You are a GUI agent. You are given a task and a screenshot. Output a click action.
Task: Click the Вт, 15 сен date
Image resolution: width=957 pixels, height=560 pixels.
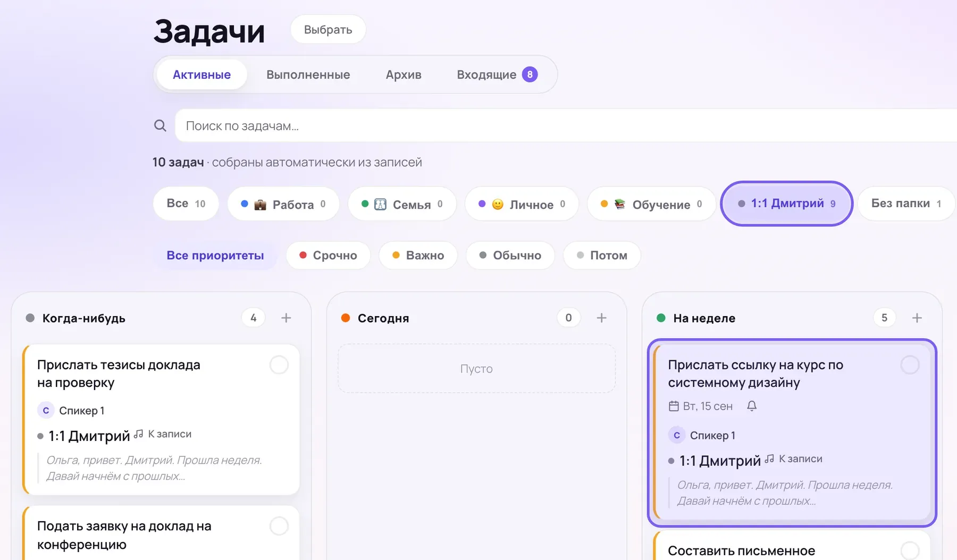pos(708,406)
